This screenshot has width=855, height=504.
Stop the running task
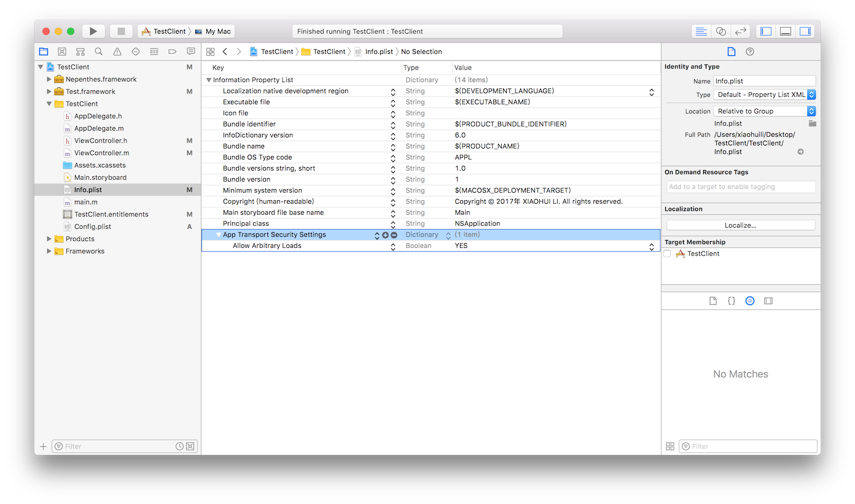[121, 31]
